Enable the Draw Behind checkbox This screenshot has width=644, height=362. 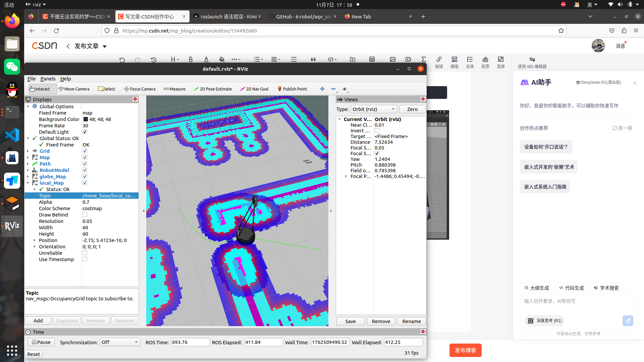coord(85,215)
